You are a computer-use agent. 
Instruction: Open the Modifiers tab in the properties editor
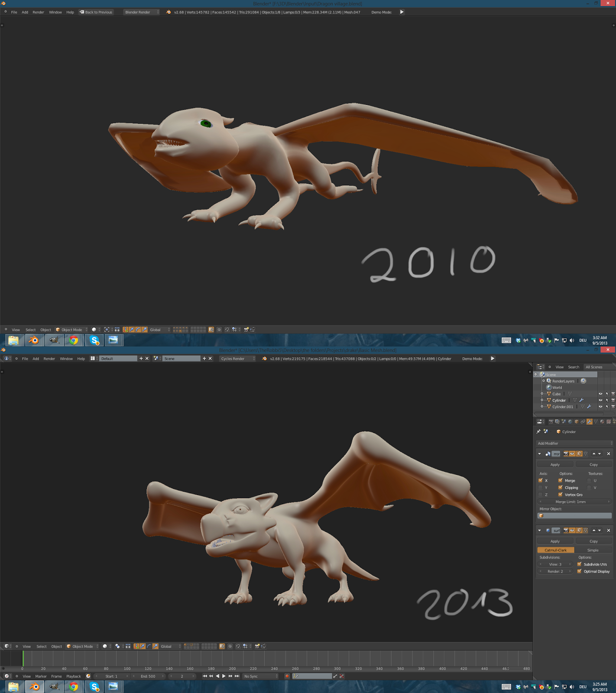tap(590, 421)
